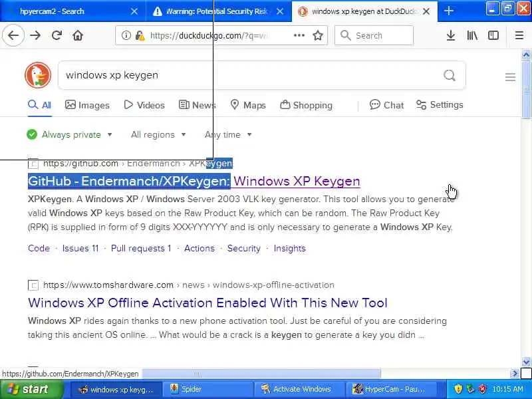Screen dimensions: 532x399
Task: Click the favicon beside tomshardware.com result
Action: pos(33,285)
